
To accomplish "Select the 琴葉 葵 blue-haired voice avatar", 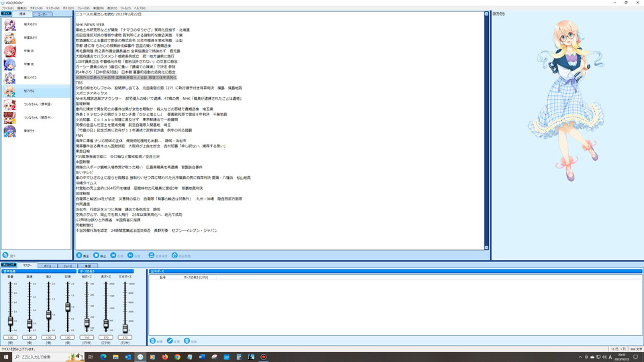I will pyautogui.click(x=10, y=64).
